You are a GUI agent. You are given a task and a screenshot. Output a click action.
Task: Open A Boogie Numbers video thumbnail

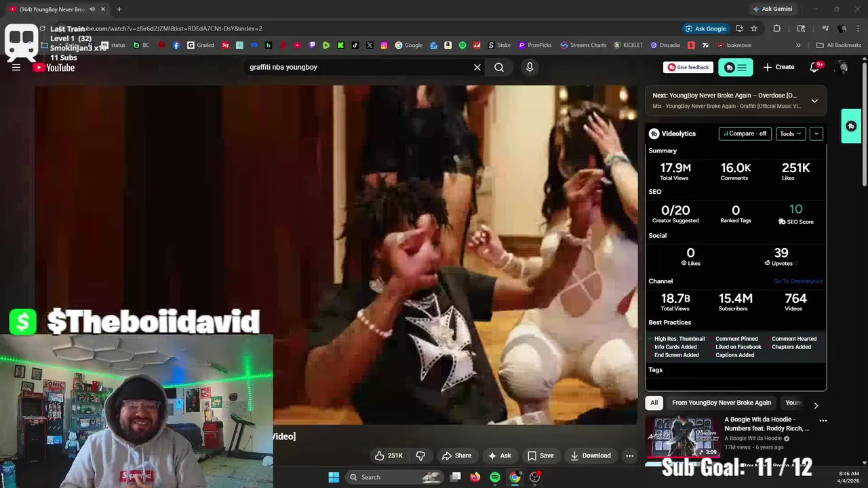(x=682, y=436)
